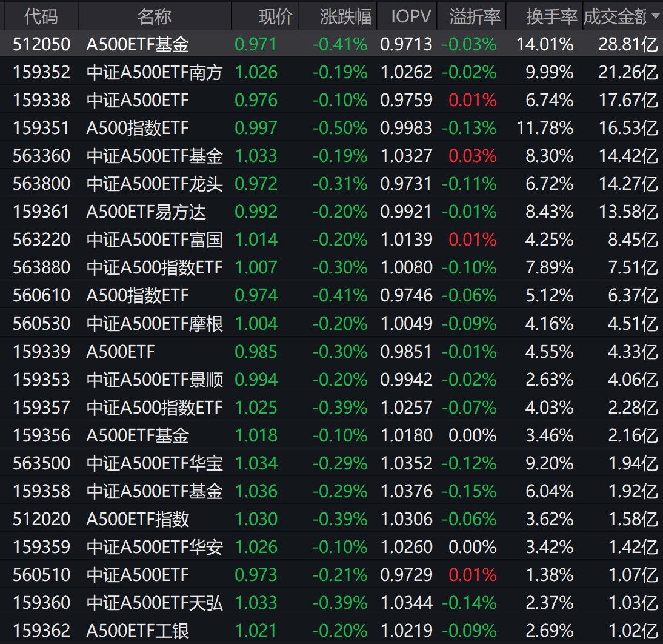Select the 中证A500ETF南方 fund name

click(155, 73)
